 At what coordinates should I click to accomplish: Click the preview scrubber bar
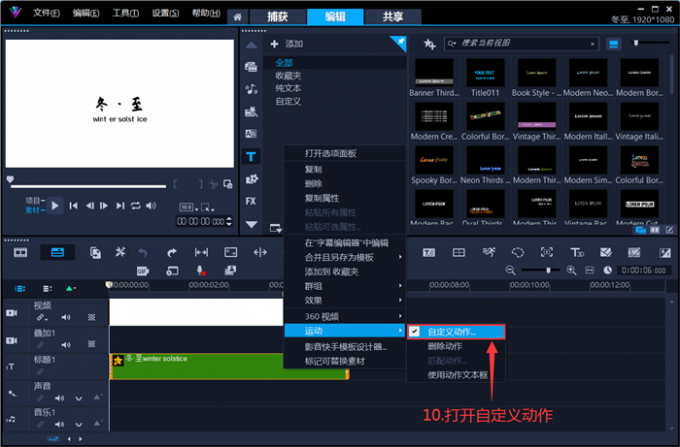tap(88, 186)
